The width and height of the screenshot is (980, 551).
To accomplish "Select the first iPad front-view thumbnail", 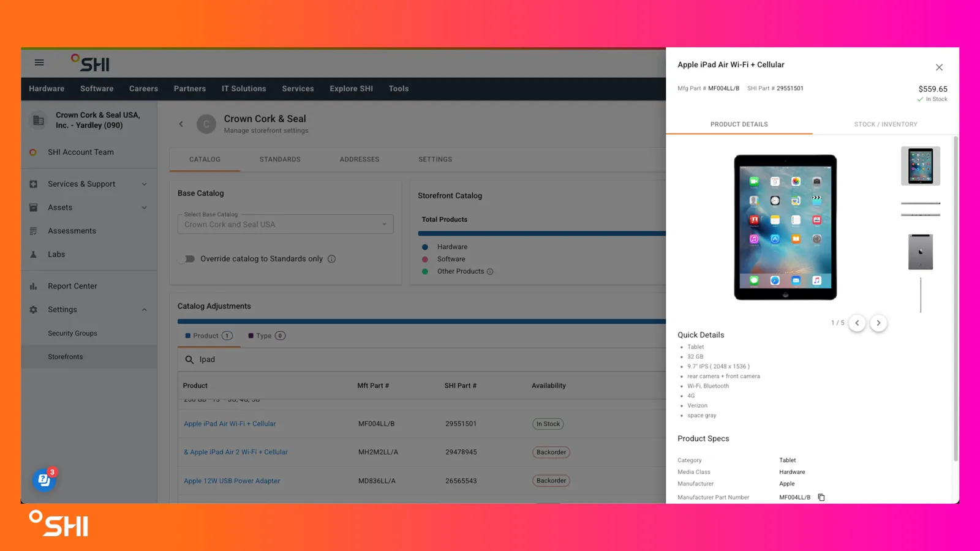I will [921, 166].
